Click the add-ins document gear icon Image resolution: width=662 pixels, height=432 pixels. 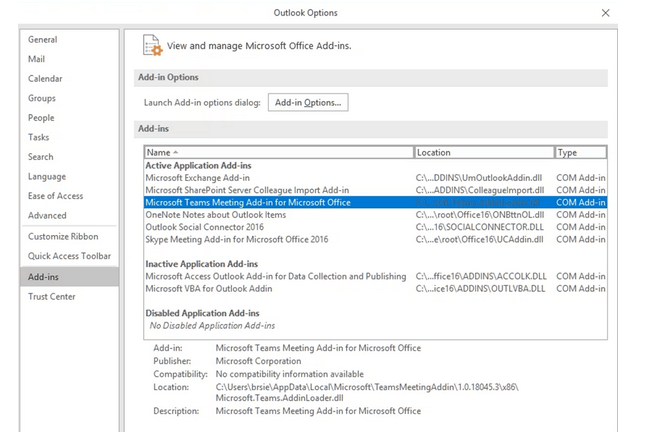point(152,45)
